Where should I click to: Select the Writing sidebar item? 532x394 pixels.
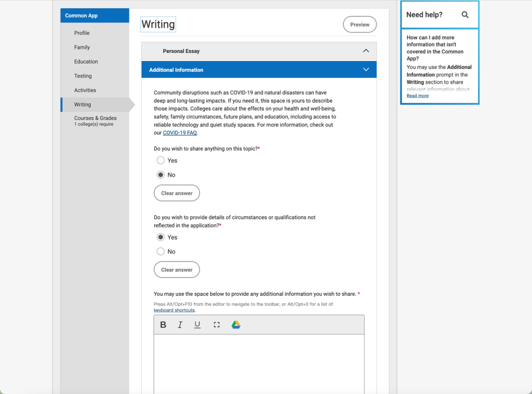95,105
